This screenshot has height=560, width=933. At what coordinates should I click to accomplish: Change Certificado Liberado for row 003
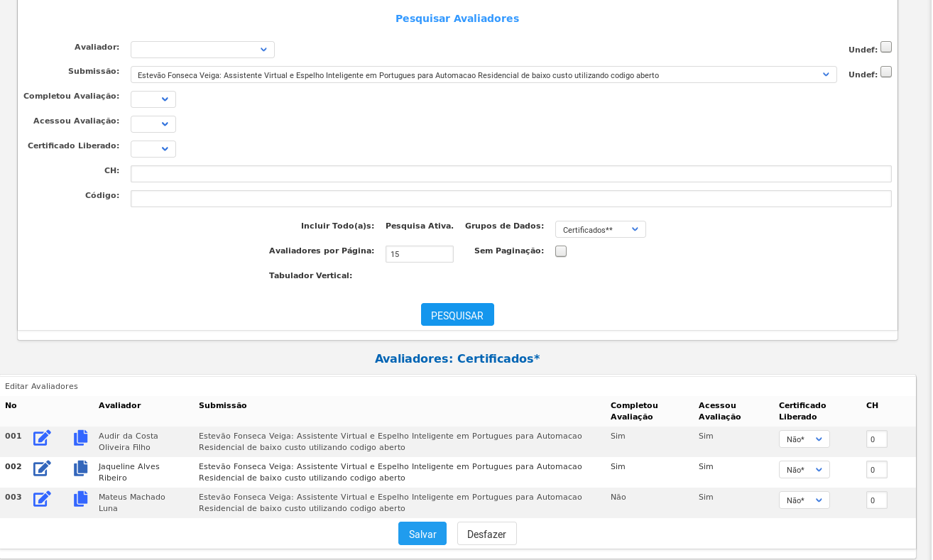point(804,500)
